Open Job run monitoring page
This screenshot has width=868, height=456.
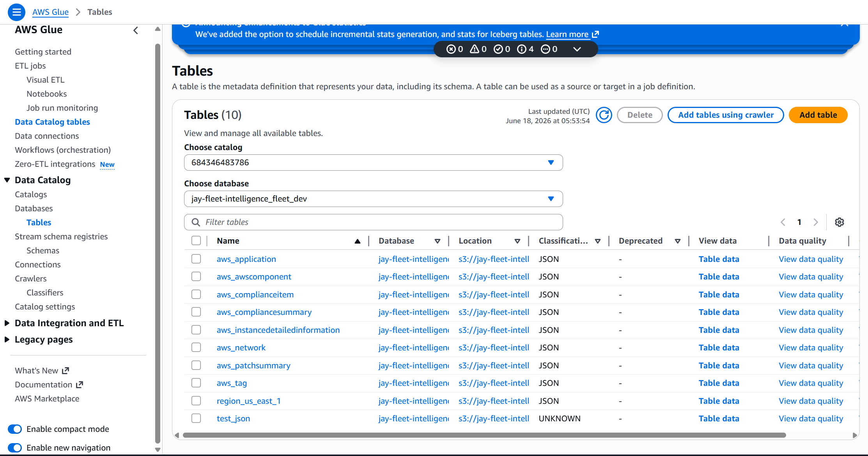pyautogui.click(x=62, y=108)
